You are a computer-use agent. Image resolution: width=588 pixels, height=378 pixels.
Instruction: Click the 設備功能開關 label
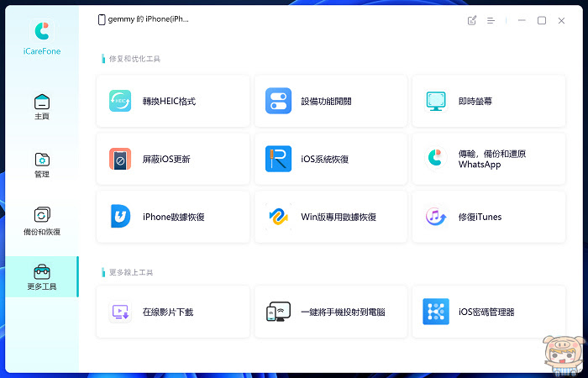326,102
